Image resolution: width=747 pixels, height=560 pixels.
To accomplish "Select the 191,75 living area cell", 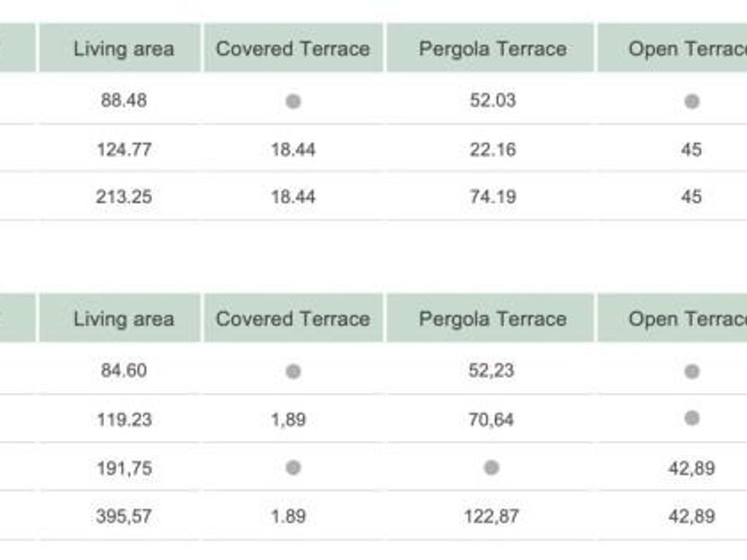I will (x=124, y=468).
